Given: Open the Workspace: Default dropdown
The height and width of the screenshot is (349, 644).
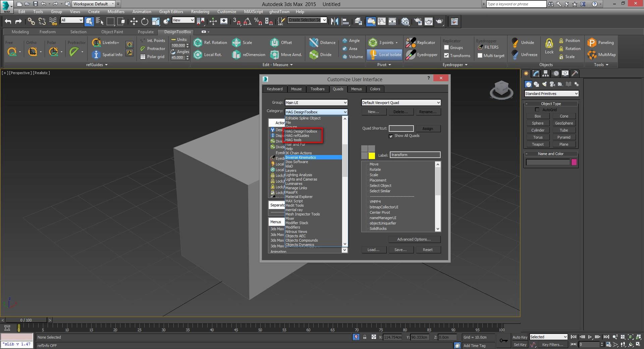Looking at the screenshot, I should click(x=94, y=4).
